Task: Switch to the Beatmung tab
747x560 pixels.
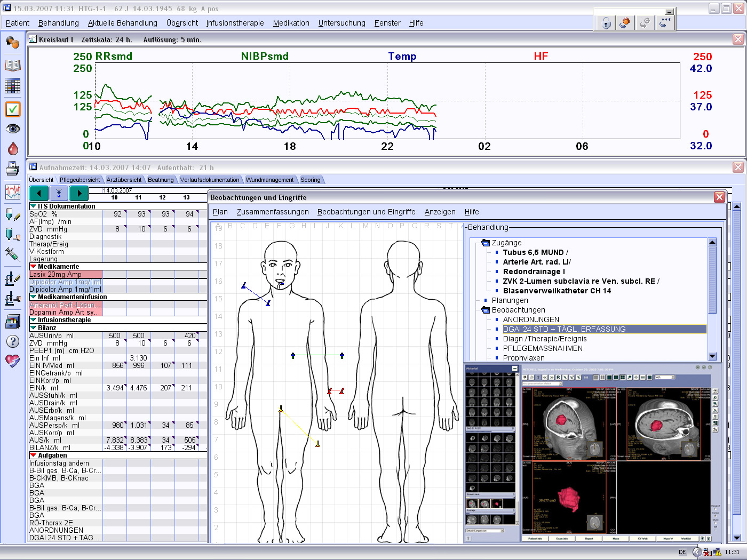Action: 161,180
